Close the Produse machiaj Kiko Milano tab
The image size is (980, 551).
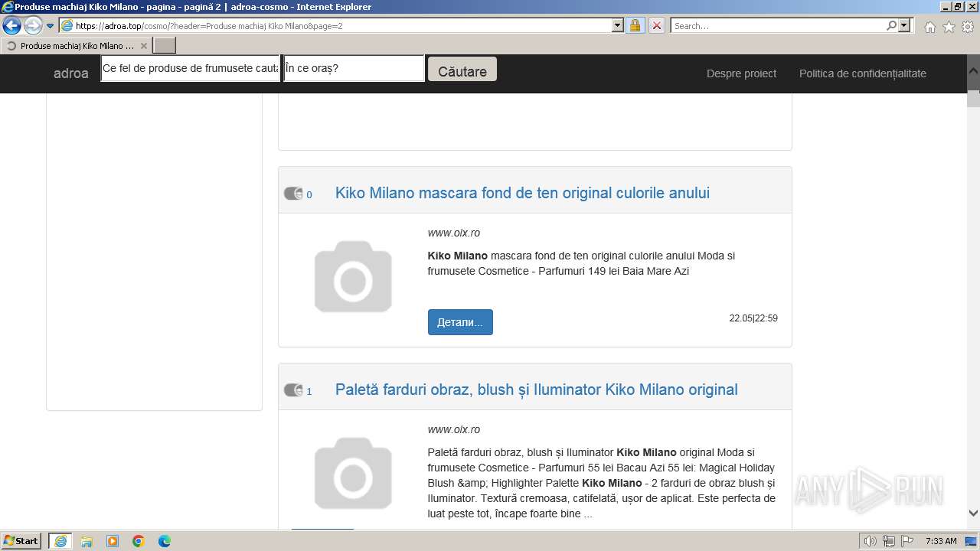click(144, 46)
